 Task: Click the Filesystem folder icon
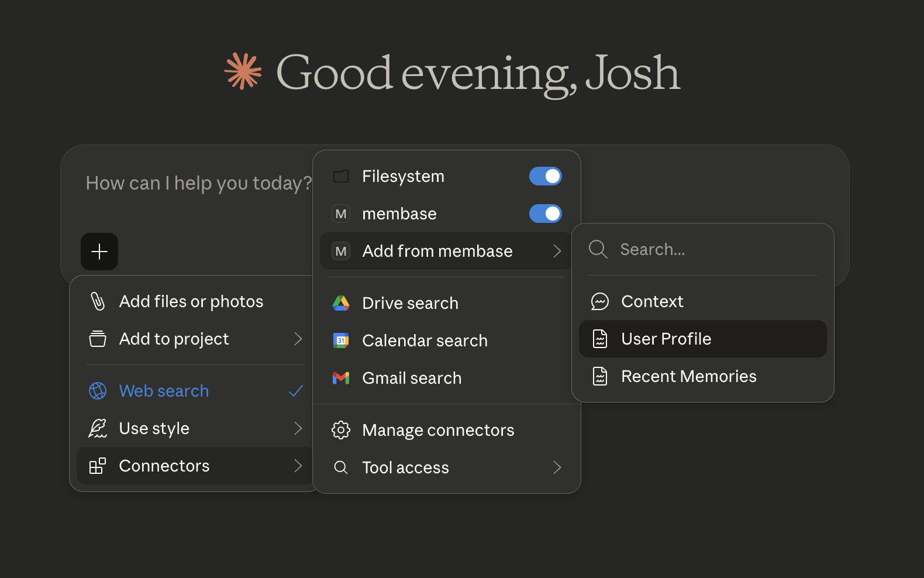click(x=341, y=176)
